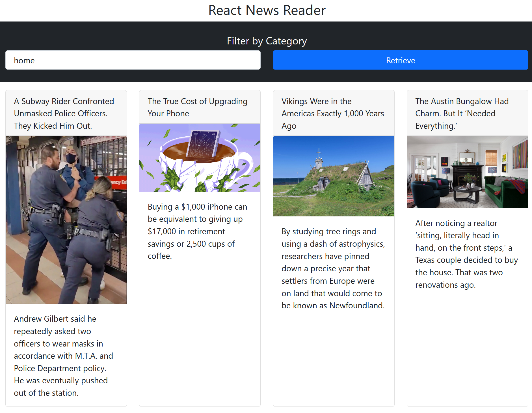Focus the category filter input showing 'home'
This screenshot has height=413, width=532.
(x=133, y=60)
